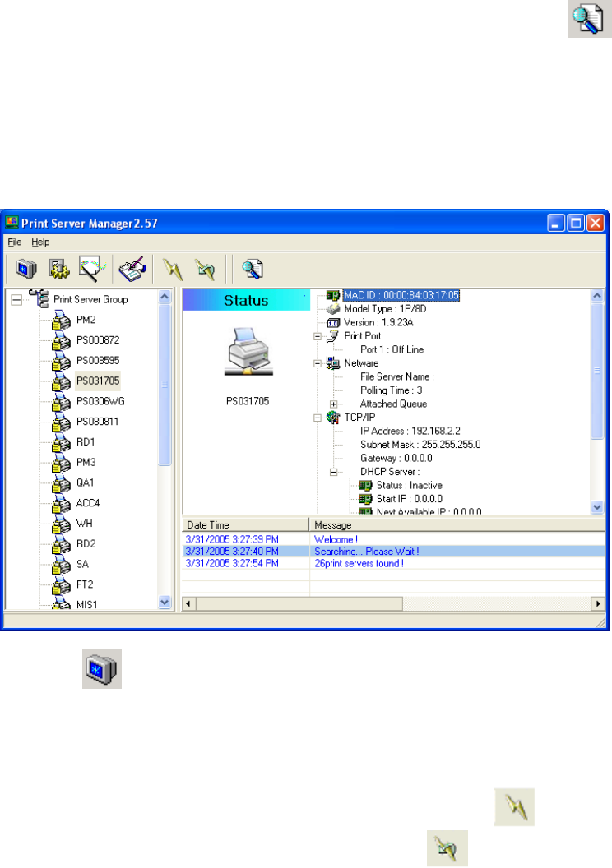This screenshot has height=868, width=612.
Task: Click the MAC ID chip icon
Action: [x=333, y=296]
